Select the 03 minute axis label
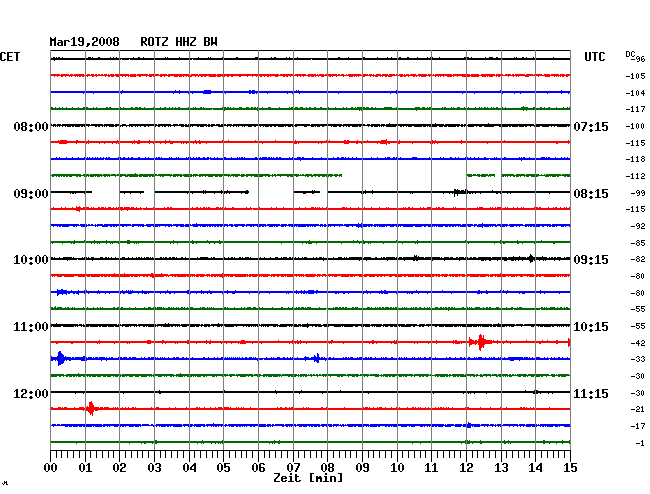The width and height of the screenshot is (650, 494). [154, 468]
